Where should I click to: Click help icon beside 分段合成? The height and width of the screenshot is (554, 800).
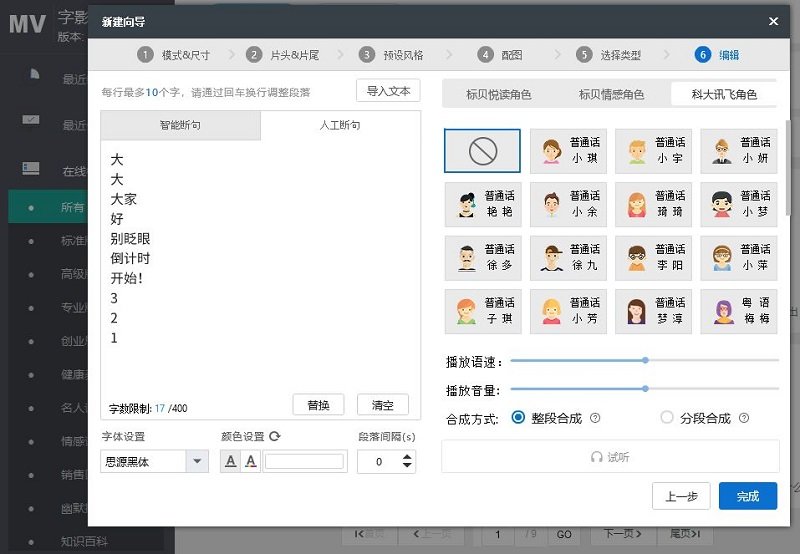(744, 418)
